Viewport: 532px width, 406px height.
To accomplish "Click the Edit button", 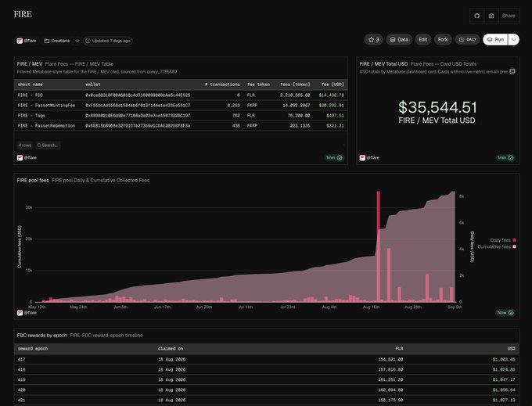I will coord(422,40).
